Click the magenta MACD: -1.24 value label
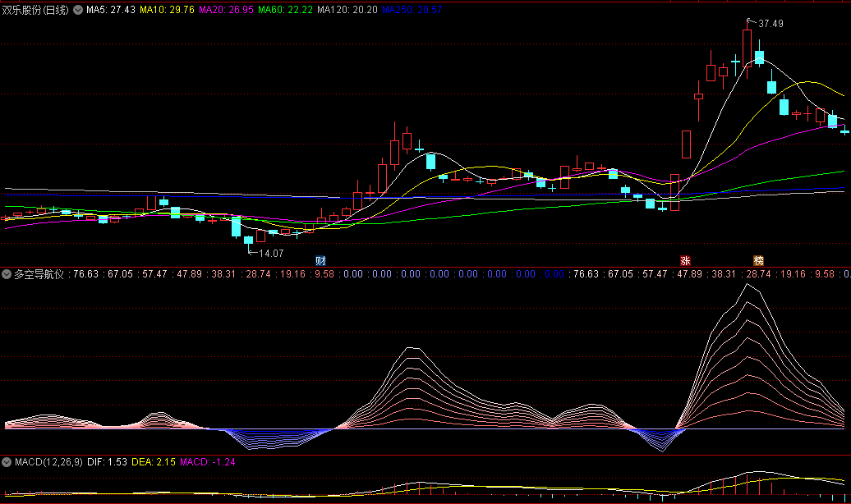The width and height of the screenshot is (851, 504). coord(207,463)
